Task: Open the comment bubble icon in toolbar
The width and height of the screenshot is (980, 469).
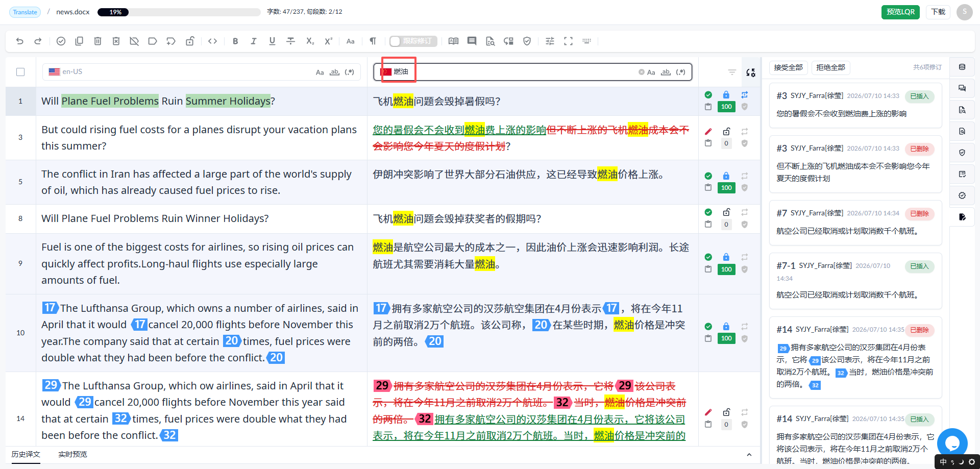Action: [x=472, y=41]
